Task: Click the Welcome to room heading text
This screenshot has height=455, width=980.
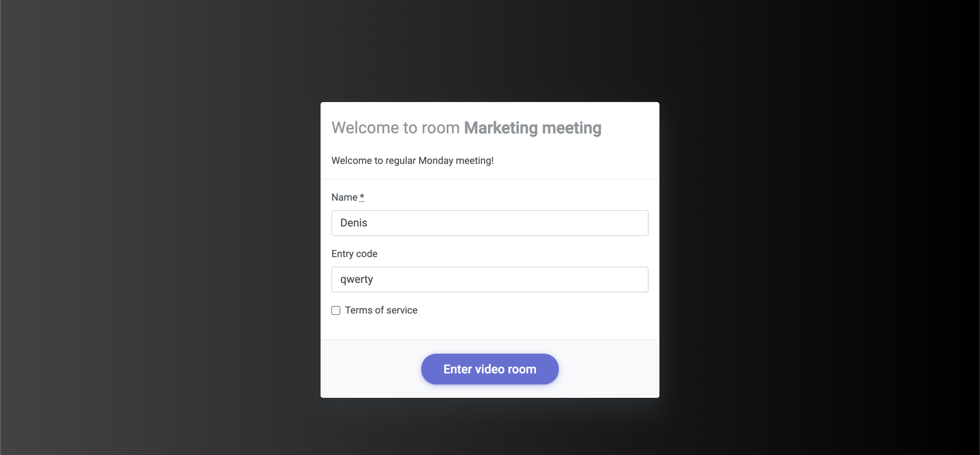Action: click(396, 128)
